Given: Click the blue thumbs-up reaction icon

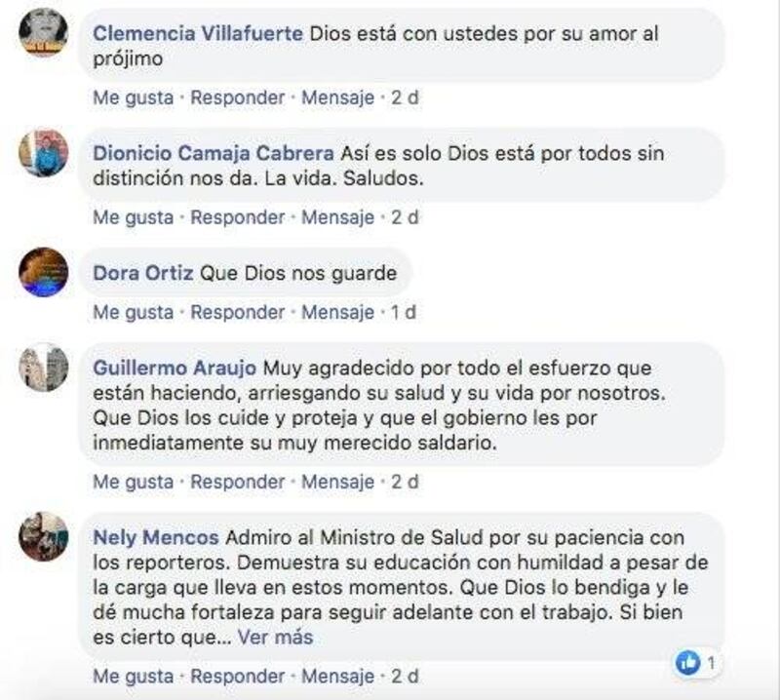Looking at the screenshot, I should [688, 662].
